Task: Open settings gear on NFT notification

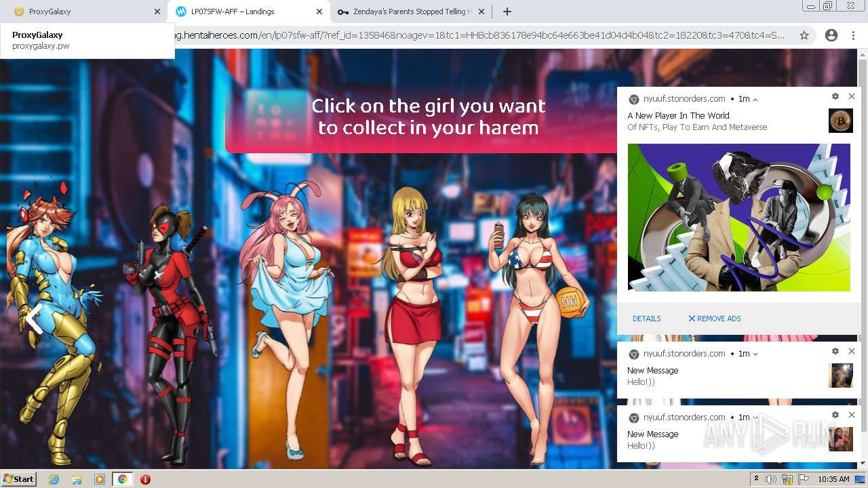Action: point(835,96)
